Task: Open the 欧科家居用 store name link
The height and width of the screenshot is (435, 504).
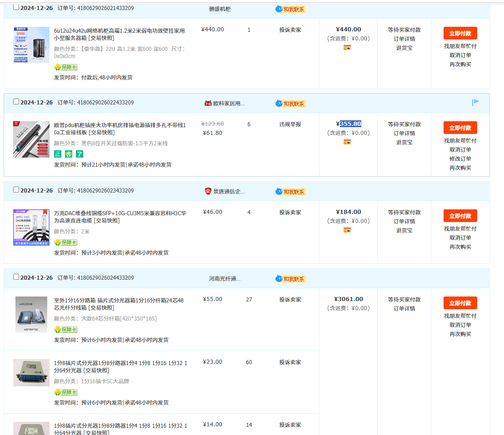Action: (229, 104)
